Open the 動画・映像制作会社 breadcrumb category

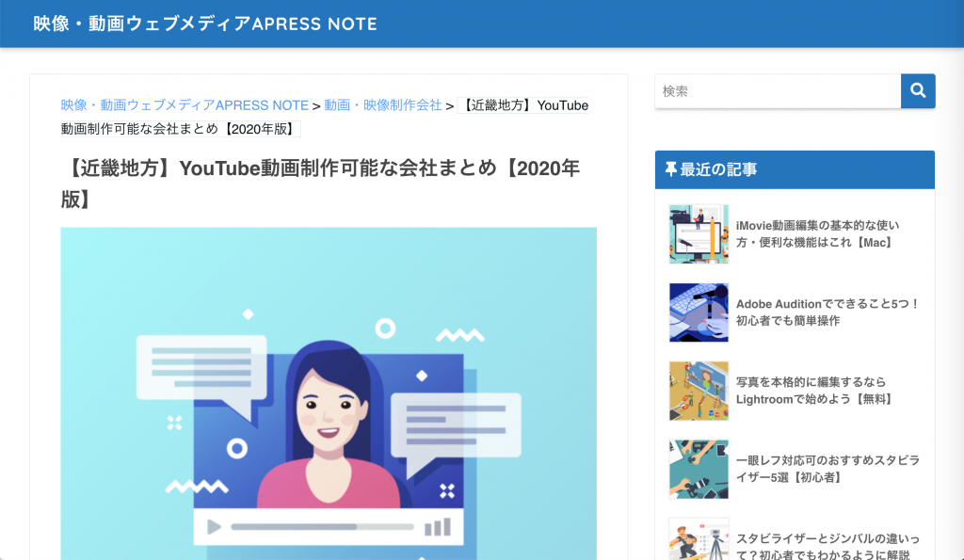coord(383,105)
